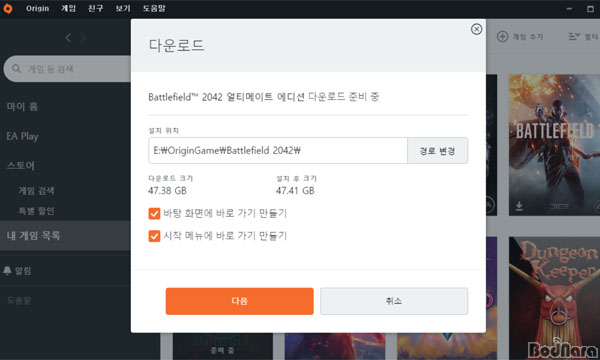The width and height of the screenshot is (600, 360).
Task: Go back with the left arrow
Action: (x=68, y=38)
